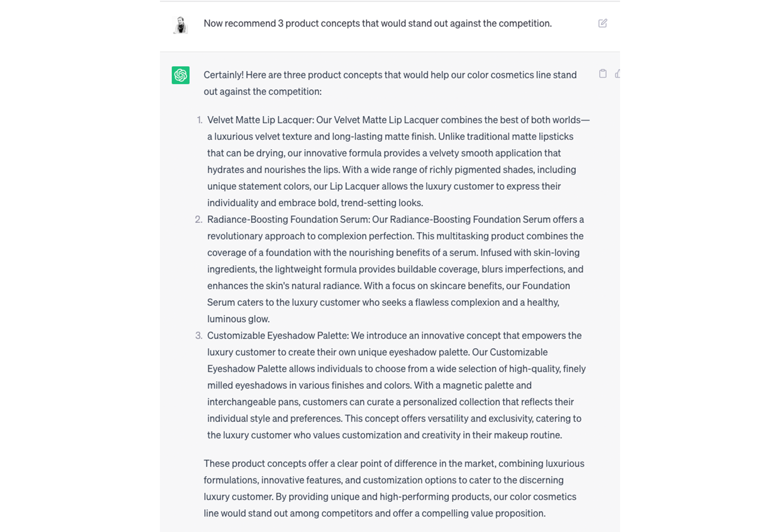The image size is (780, 532).
Task: Click list number 3 marker
Action: [198, 335]
